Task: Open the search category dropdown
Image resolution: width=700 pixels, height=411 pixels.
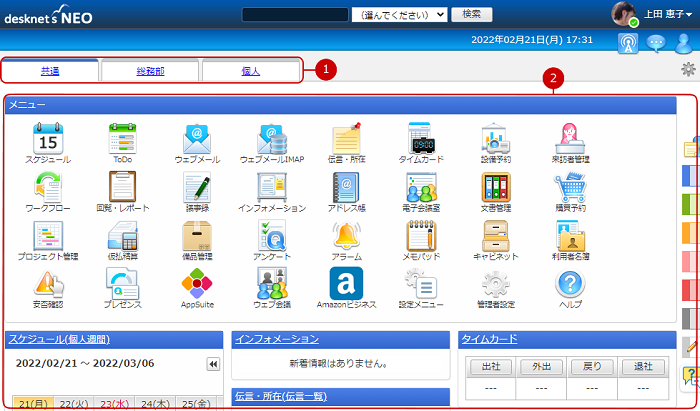Action: tap(399, 15)
